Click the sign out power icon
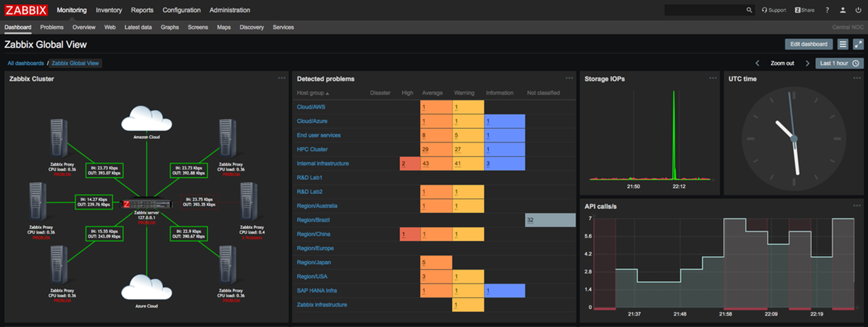This screenshot has height=327, width=868. (x=858, y=10)
